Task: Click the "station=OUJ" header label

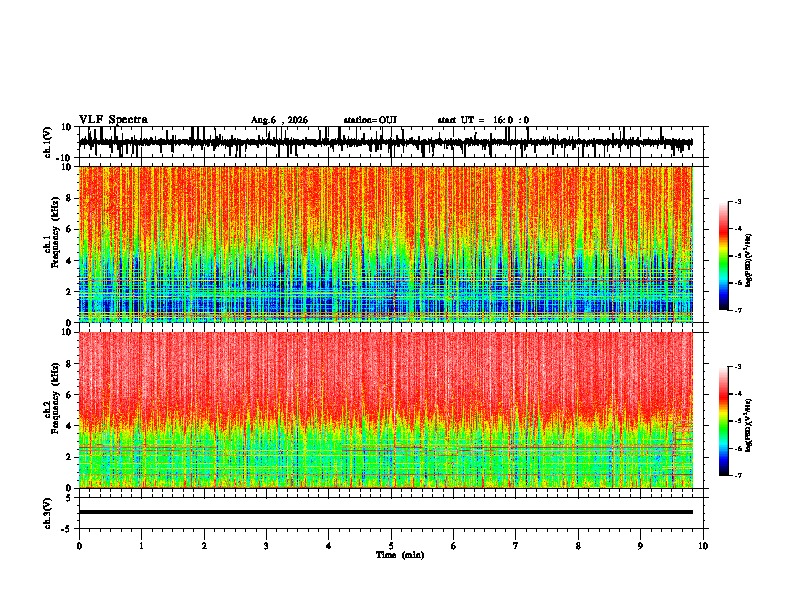Action: tap(370, 120)
